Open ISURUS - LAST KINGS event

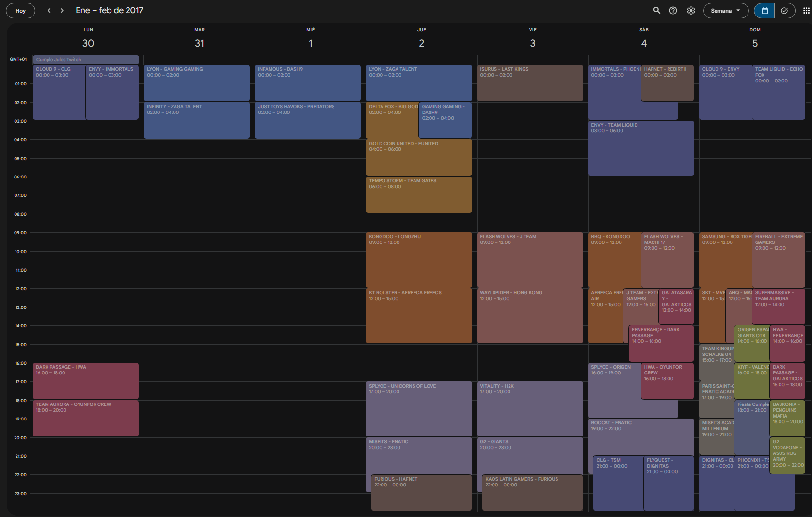(x=530, y=83)
